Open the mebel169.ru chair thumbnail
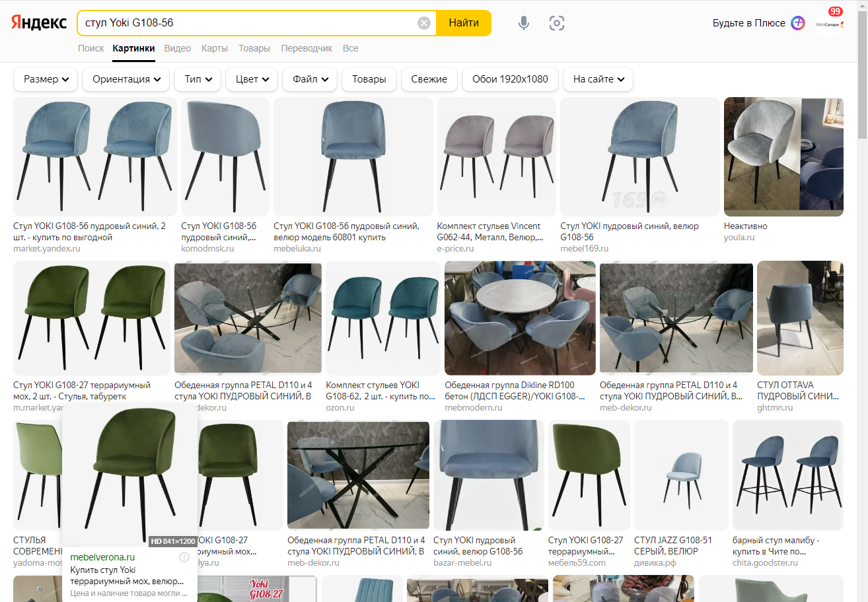This screenshot has width=868, height=602. pos(640,156)
